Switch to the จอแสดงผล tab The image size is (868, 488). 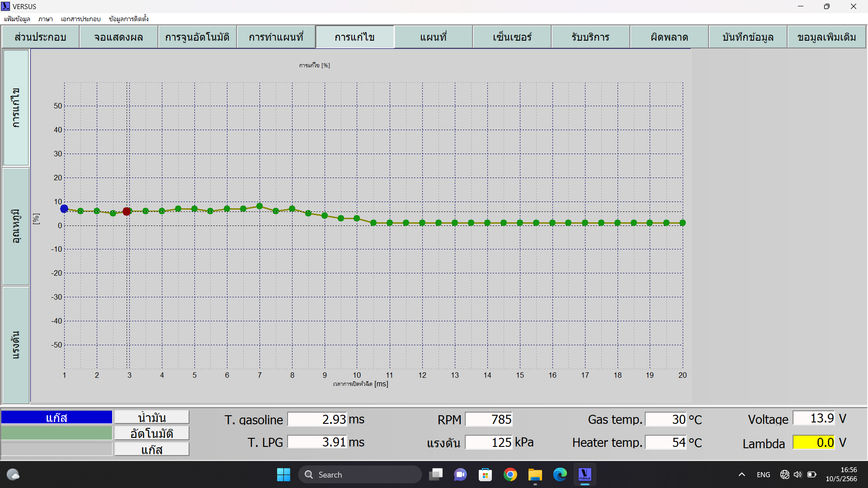(x=118, y=37)
